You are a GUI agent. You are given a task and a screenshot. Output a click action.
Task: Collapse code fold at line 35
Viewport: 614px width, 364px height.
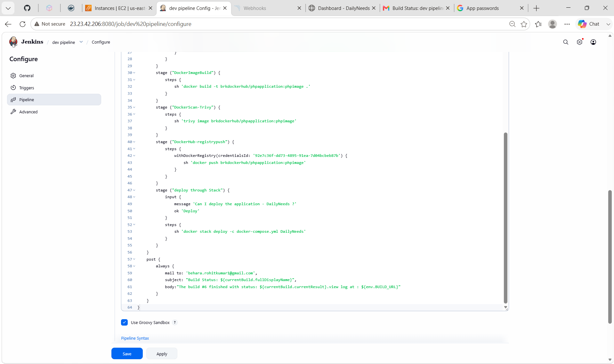click(134, 107)
